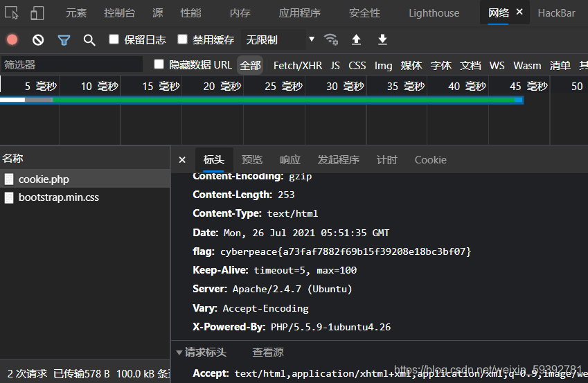
Task: Export HAR file download arrow
Action: point(382,39)
